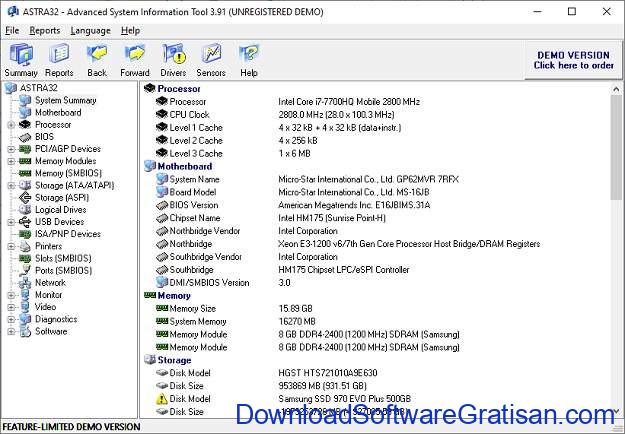The image size is (625, 434).
Task: Open the Help menu
Action: [x=130, y=31]
